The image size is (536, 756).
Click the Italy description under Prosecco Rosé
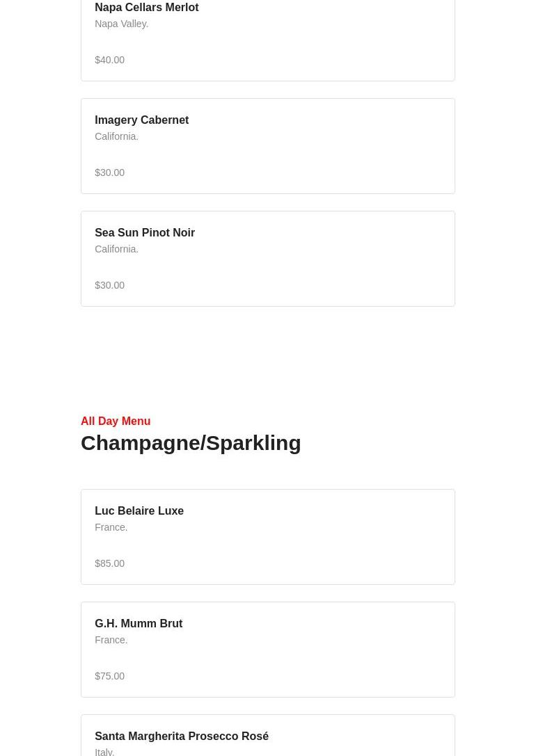click(104, 751)
